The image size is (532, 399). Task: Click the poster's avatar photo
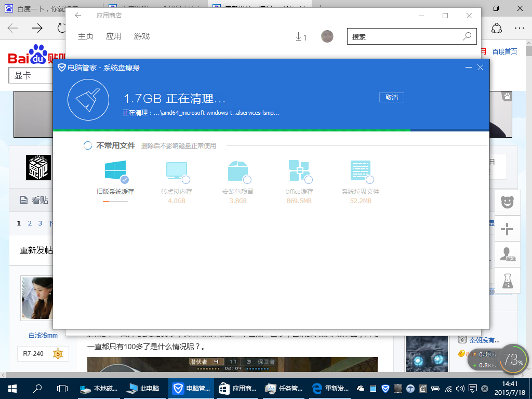click(37, 298)
